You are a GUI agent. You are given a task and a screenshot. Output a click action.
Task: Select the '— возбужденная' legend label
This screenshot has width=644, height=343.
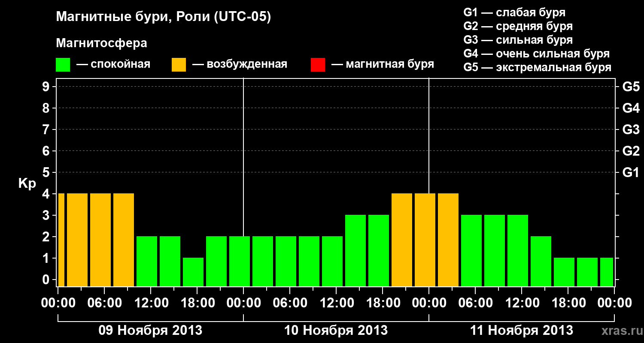pos(240,65)
